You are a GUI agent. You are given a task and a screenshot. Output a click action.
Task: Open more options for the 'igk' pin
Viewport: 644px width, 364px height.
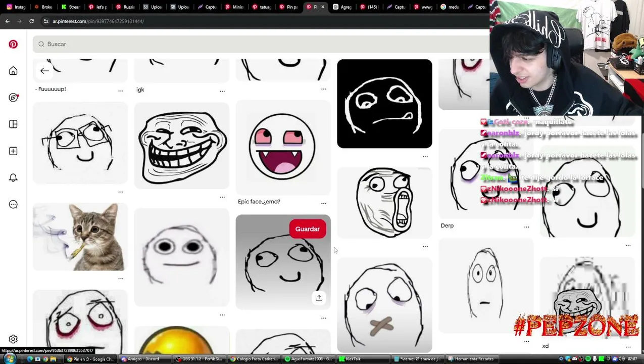pos(222,90)
